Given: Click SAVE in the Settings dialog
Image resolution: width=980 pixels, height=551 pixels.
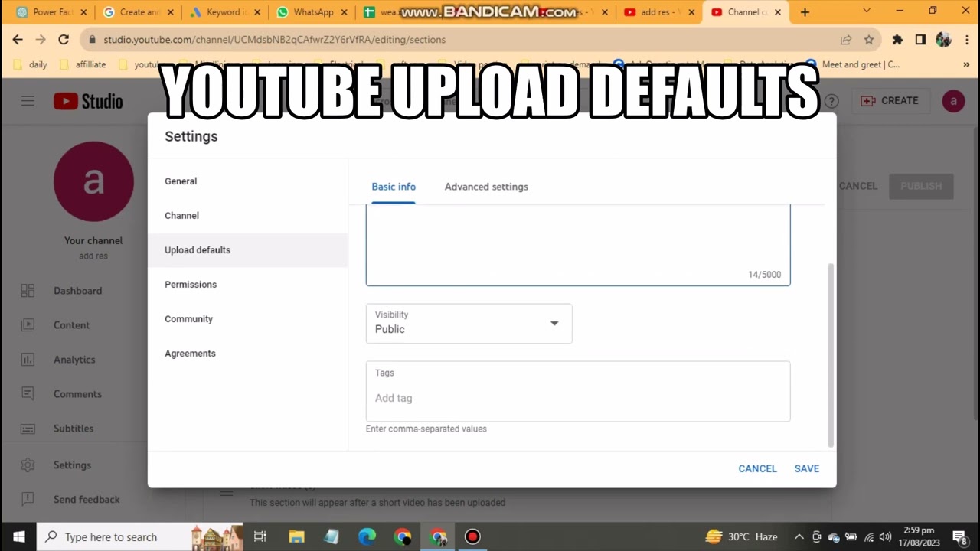Looking at the screenshot, I should coord(806,468).
